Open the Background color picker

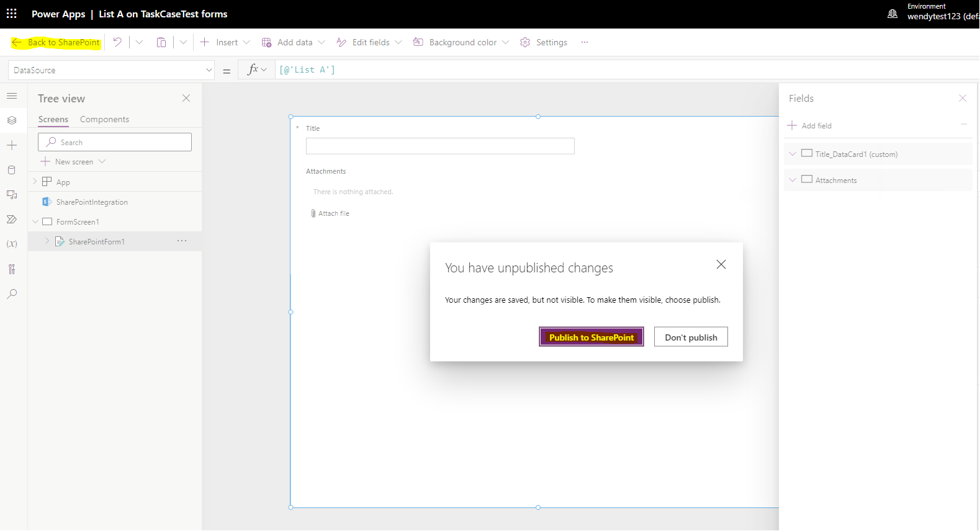[x=461, y=42]
